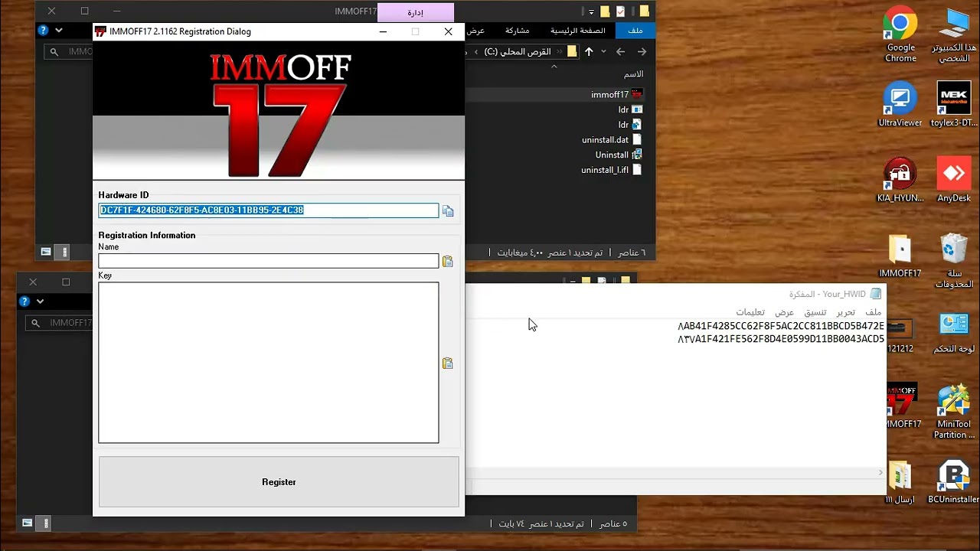Open BCUninstaller desktop shortcut

954,482
